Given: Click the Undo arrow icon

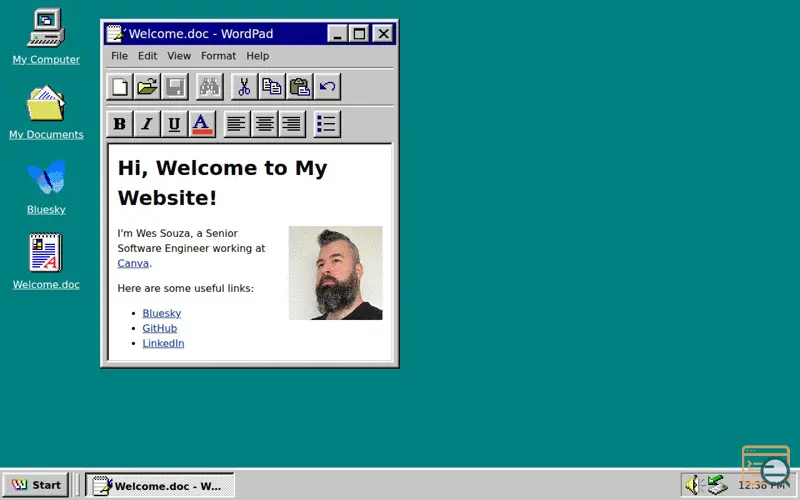Looking at the screenshot, I should (x=327, y=86).
